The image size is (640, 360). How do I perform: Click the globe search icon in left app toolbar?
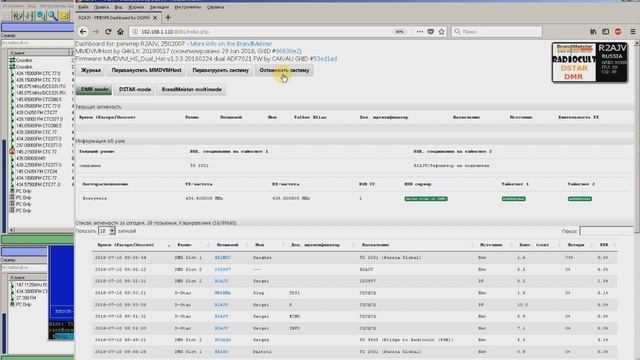point(41,16)
